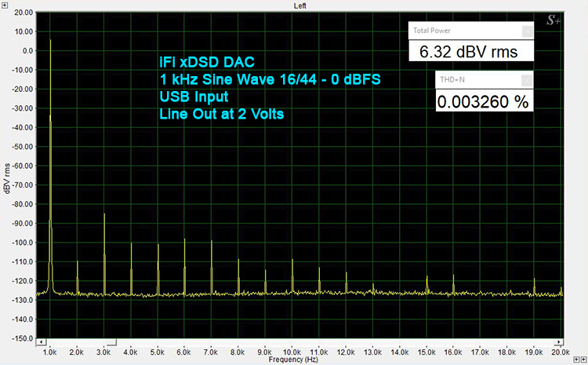
Task: Click the 0.003260 % THD+N reading
Action: (x=483, y=101)
